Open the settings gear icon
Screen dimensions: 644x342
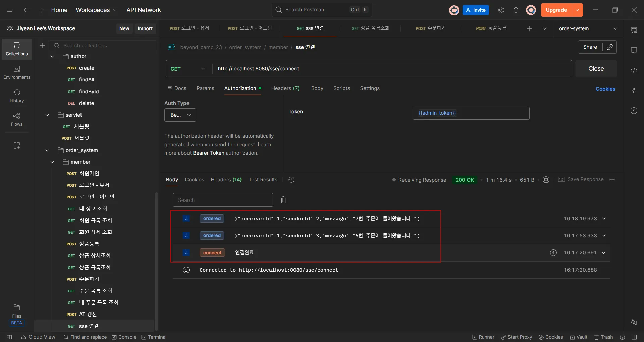pos(501,10)
